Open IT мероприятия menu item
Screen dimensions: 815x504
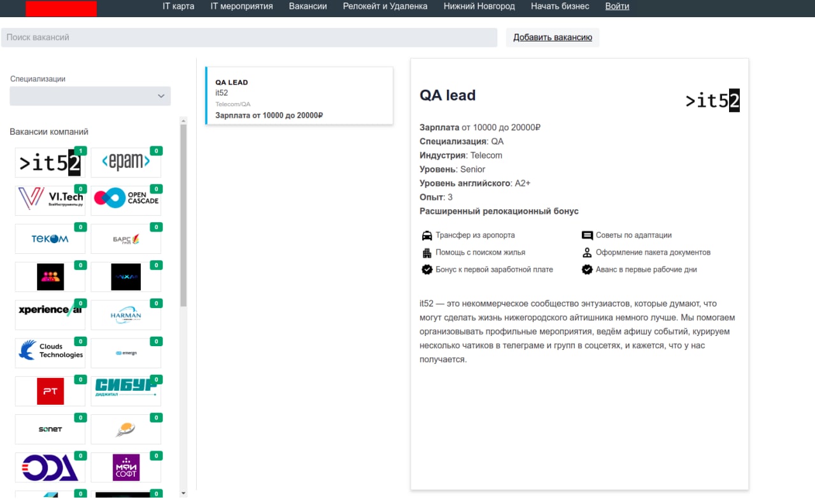tap(242, 6)
